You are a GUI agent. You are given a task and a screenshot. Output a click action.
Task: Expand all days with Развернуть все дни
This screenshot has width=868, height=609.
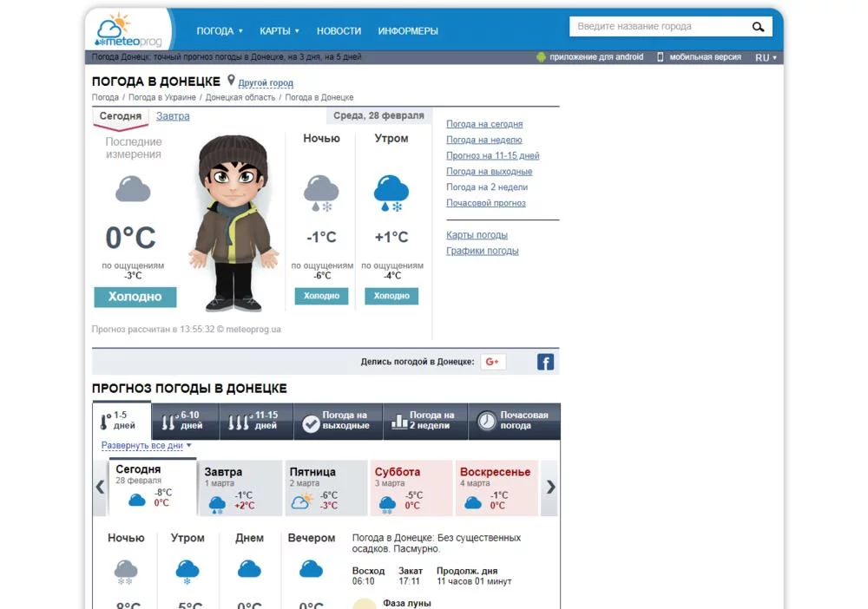pos(146,445)
